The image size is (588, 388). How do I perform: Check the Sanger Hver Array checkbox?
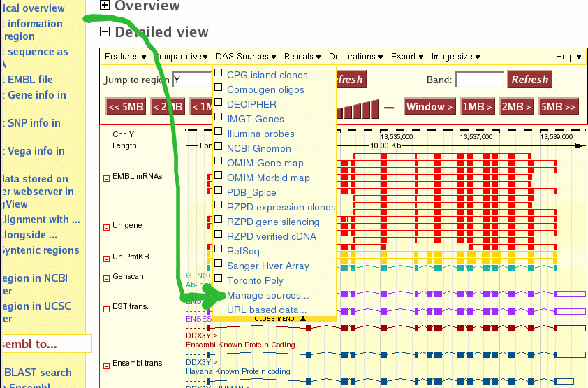[219, 263]
